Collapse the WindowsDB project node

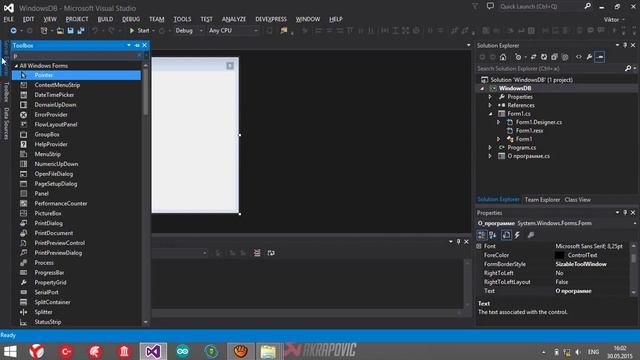(x=482, y=89)
